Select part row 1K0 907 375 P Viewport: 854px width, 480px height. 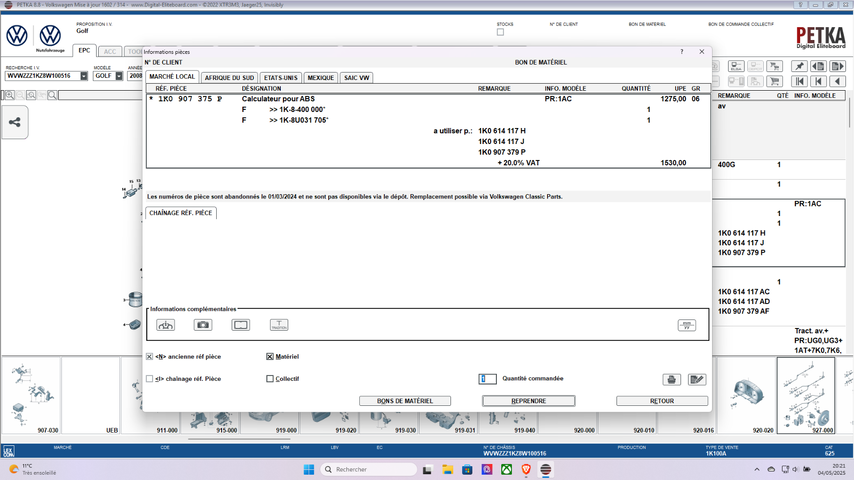pyautogui.click(x=428, y=99)
